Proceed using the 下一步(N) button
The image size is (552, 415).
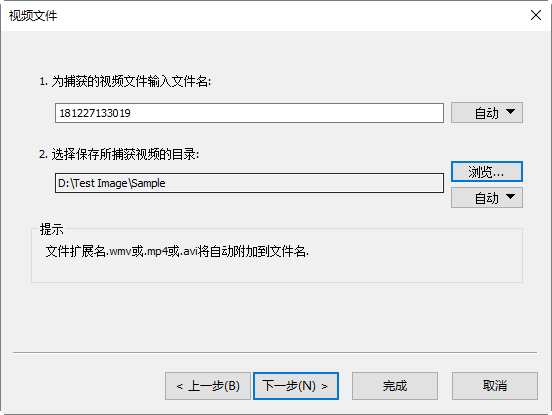[296, 386]
